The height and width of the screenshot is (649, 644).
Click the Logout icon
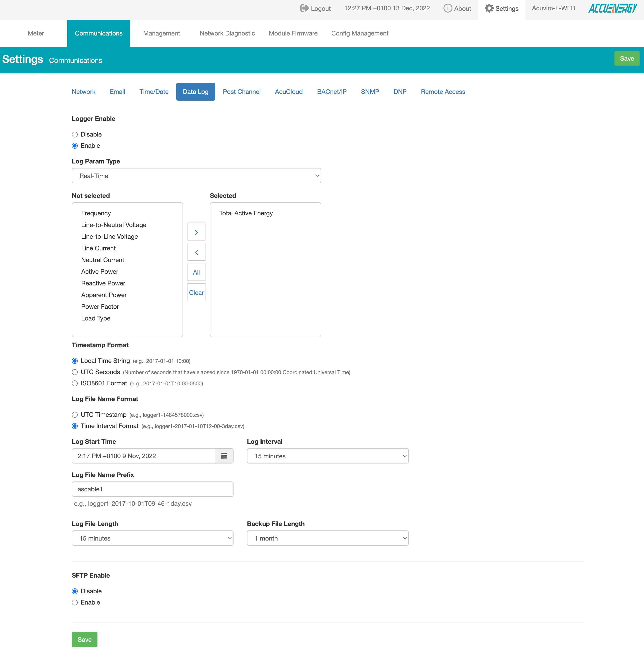(304, 8)
